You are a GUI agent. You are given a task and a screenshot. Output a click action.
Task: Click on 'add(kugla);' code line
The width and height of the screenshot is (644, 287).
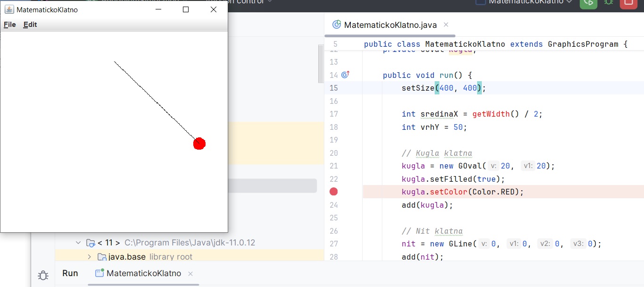(427, 205)
